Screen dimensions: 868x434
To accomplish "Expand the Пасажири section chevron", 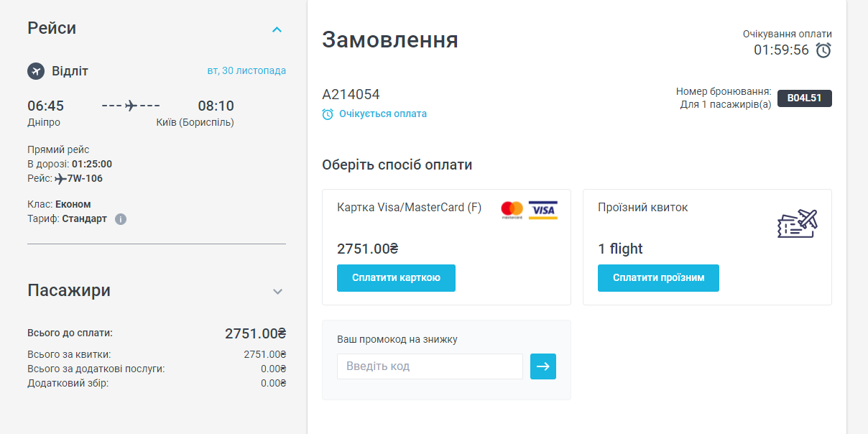I will (x=278, y=292).
